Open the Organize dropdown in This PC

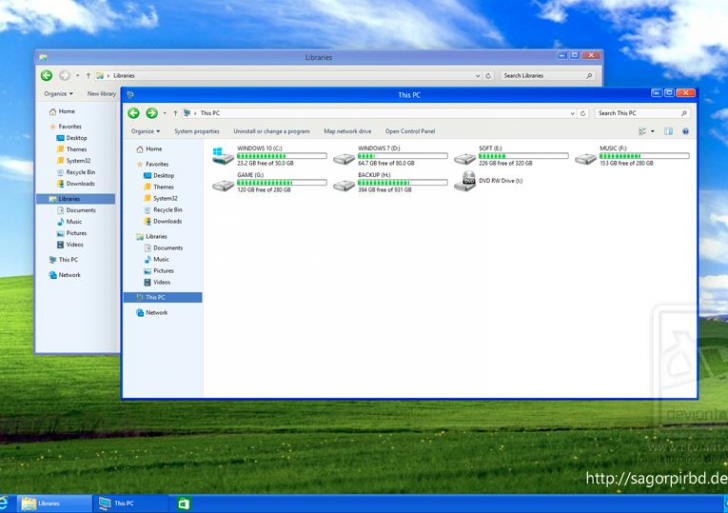coord(145,131)
